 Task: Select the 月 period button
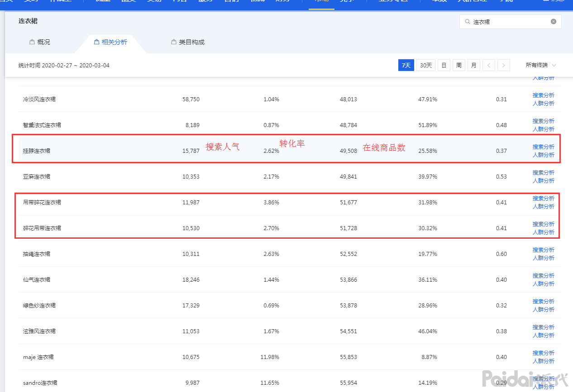point(473,65)
